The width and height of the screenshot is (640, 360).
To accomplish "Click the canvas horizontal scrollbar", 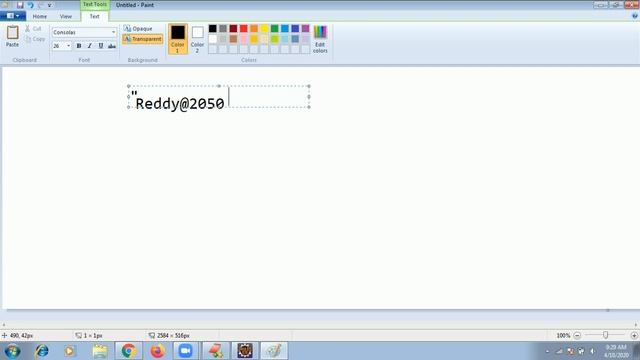I will coord(320,325).
